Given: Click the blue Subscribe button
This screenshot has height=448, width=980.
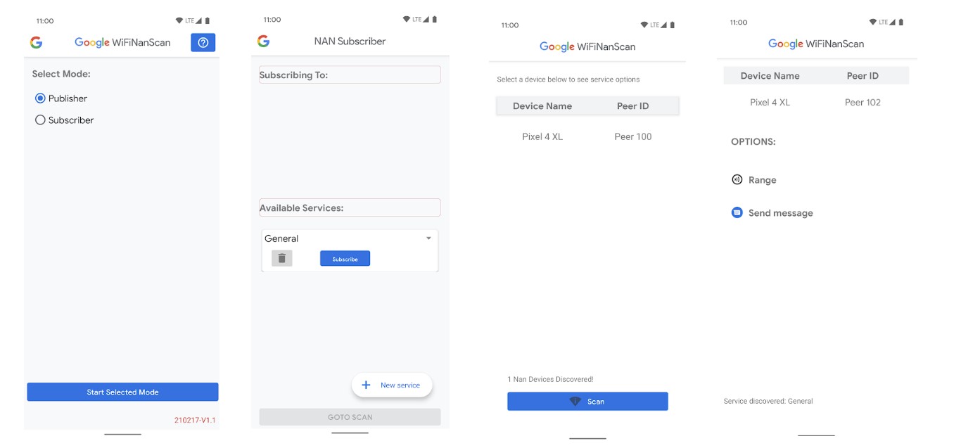Looking at the screenshot, I should (x=345, y=259).
